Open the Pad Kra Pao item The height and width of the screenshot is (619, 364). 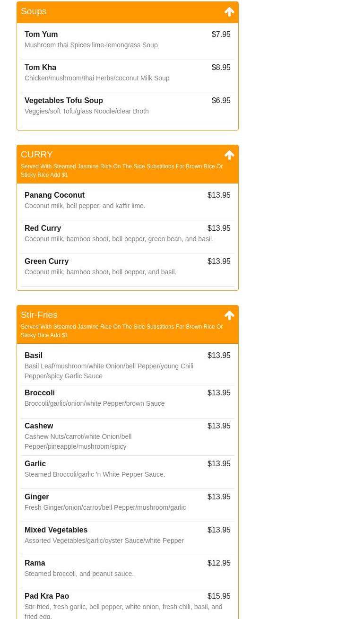(47, 596)
